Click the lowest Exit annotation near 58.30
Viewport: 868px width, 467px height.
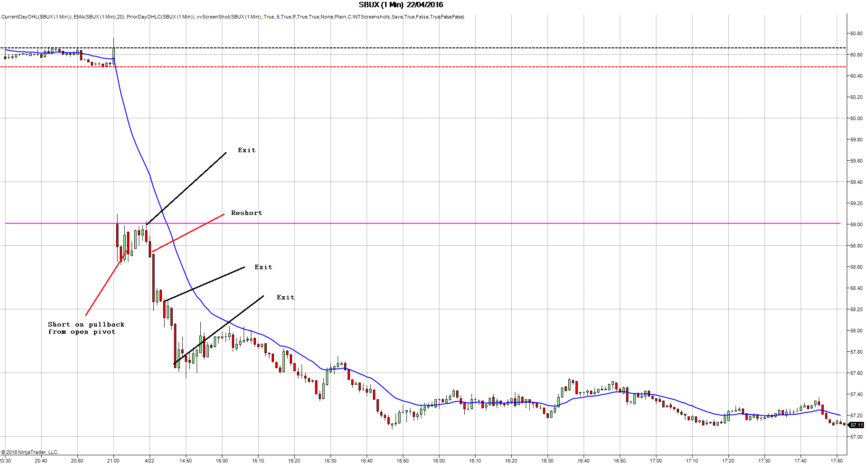point(286,297)
